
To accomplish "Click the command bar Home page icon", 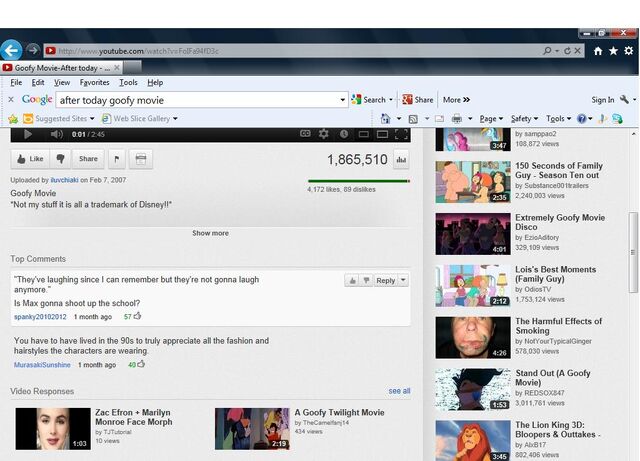I will (385, 119).
